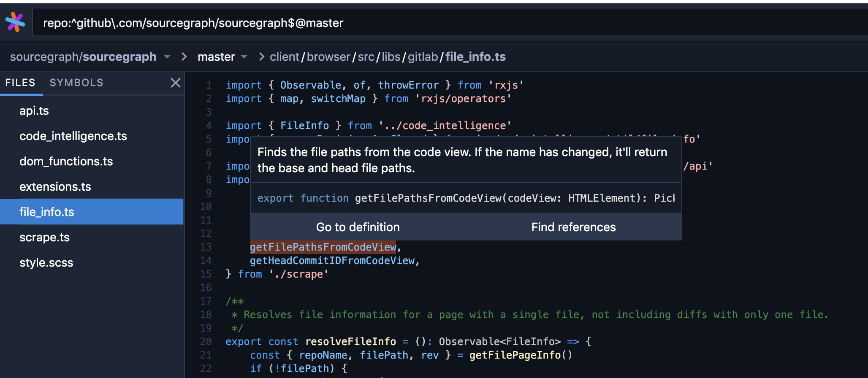Click Go to definition in hover popup
Viewport: 868px width, 378px height.
tap(358, 227)
